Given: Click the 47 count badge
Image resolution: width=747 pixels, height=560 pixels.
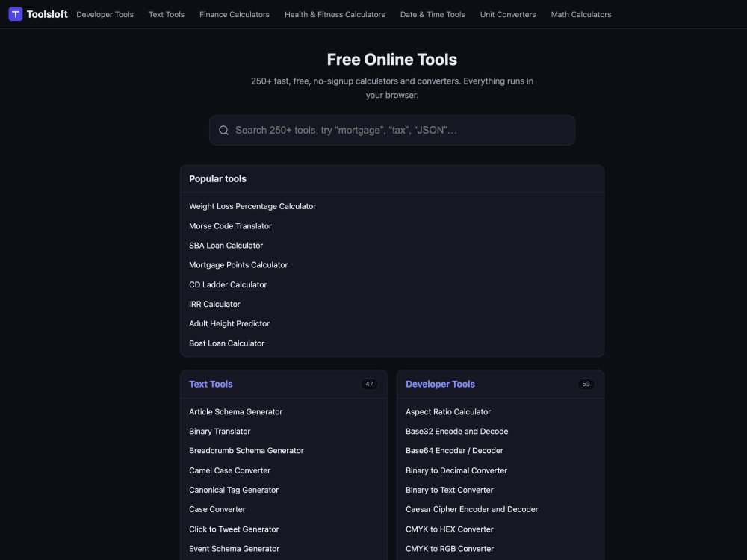Looking at the screenshot, I should click(369, 385).
